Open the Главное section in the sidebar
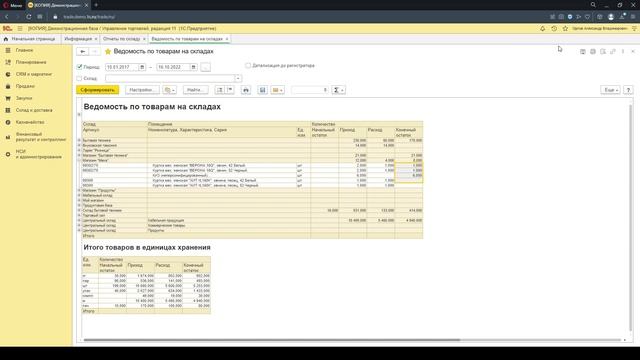The width and height of the screenshot is (640, 360). [24, 50]
